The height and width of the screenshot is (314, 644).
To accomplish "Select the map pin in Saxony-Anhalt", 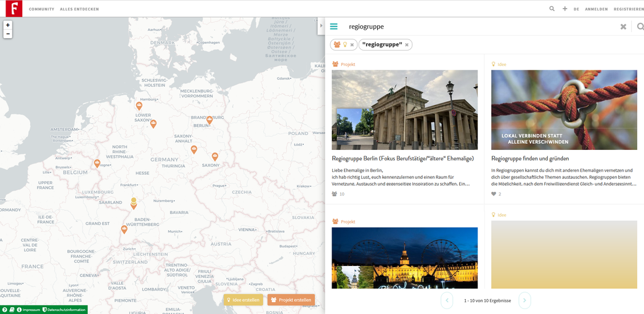I will coord(194,150).
